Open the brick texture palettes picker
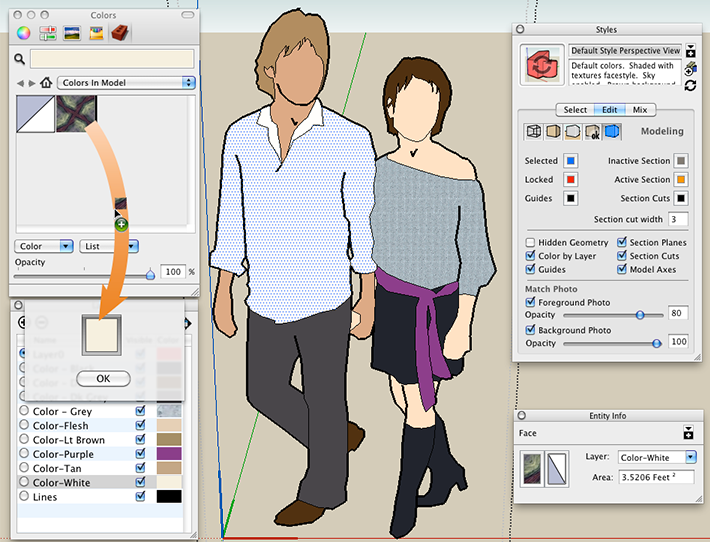 click(x=119, y=34)
